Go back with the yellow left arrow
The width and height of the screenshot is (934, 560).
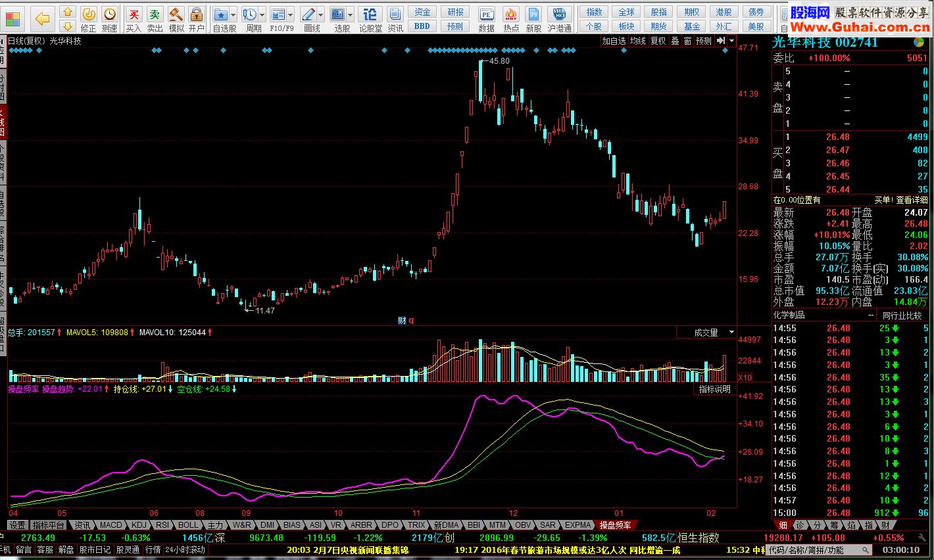(43, 18)
